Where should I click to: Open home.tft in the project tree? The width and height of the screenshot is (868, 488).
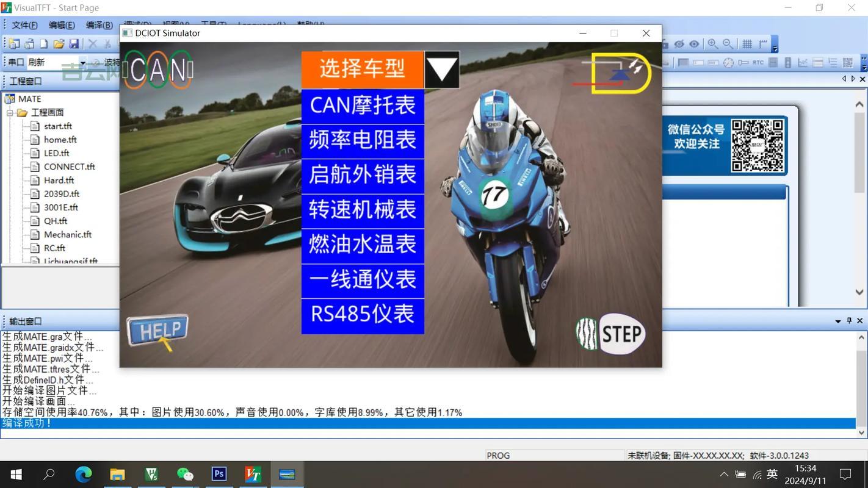coord(60,140)
